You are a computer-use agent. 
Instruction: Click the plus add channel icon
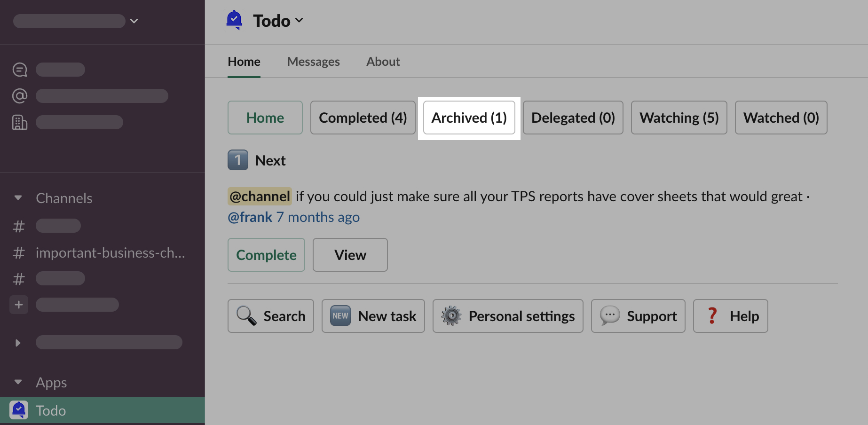tap(19, 305)
